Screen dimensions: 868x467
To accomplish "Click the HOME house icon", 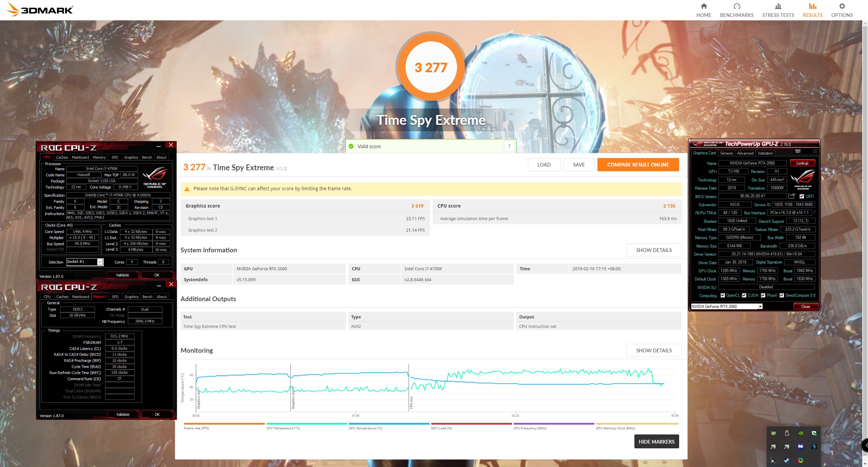I will (x=704, y=6).
